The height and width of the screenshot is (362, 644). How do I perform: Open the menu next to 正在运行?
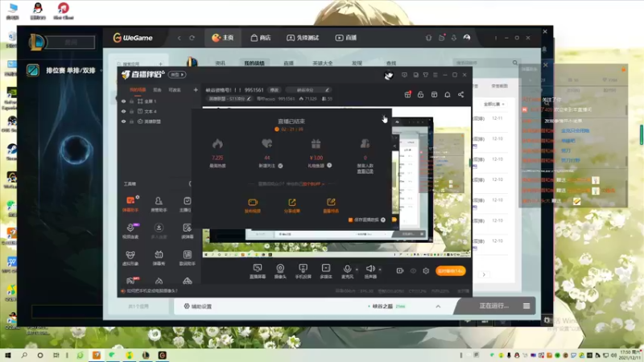coord(526,306)
